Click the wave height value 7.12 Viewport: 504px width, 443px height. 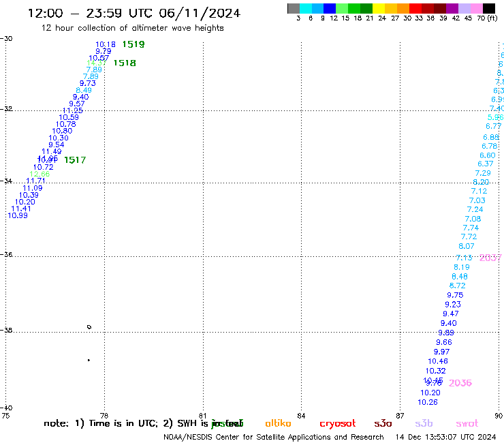point(479,191)
